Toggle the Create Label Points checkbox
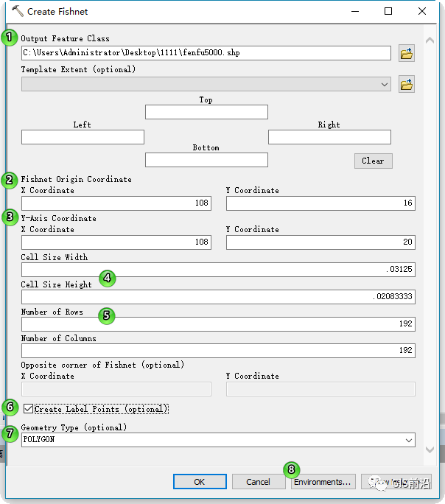The image size is (445, 504). click(29, 409)
